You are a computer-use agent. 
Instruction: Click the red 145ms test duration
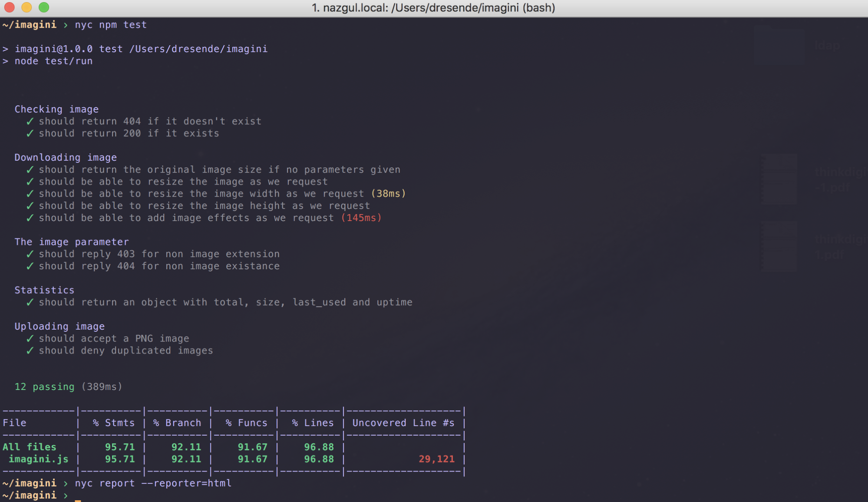[361, 218]
